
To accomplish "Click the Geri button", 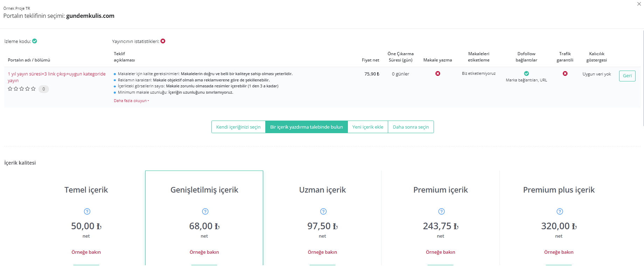I will click(627, 76).
